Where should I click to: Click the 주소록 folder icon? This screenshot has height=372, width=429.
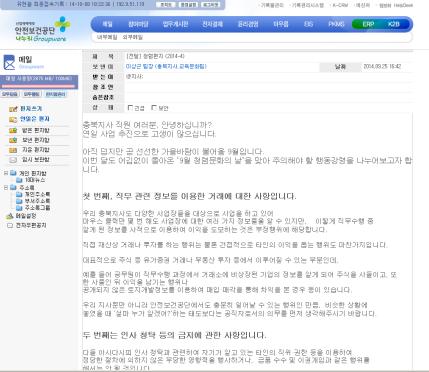13,187
